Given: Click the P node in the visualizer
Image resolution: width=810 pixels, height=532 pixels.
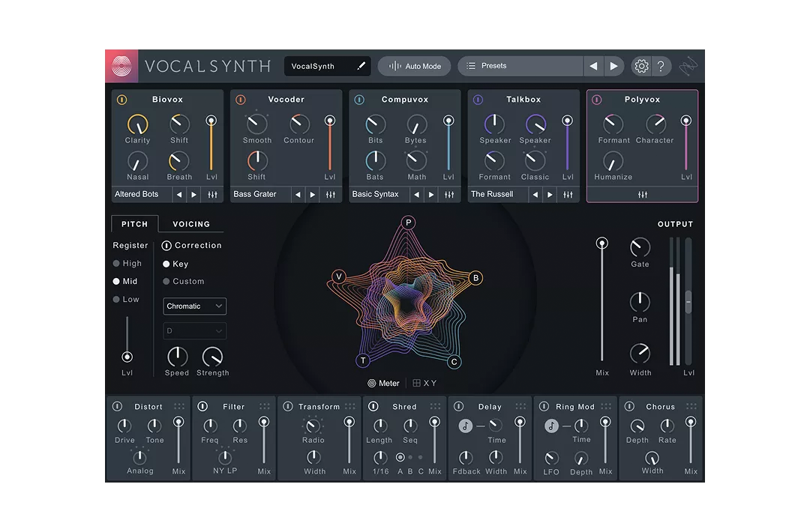Looking at the screenshot, I should pyautogui.click(x=408, y=223).
